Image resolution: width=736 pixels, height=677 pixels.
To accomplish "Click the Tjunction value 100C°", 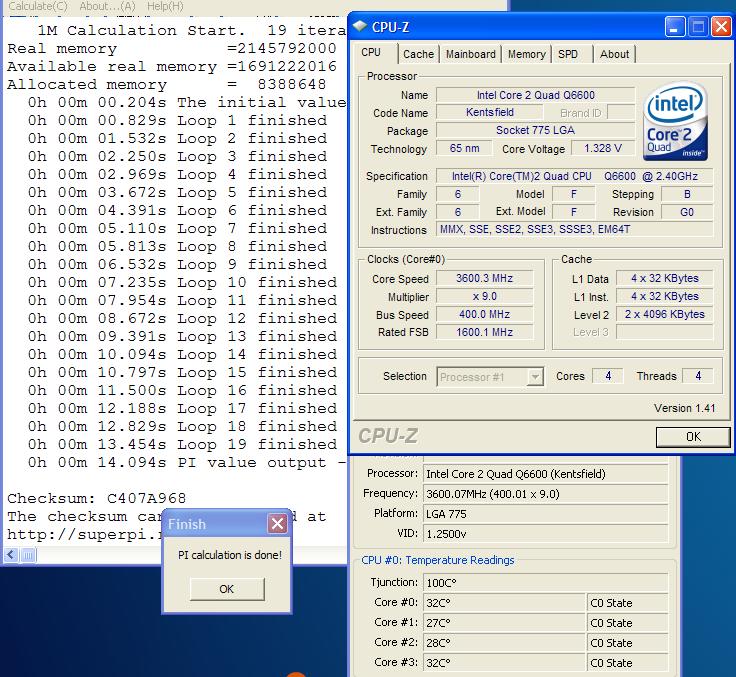I will coord(545,583).
